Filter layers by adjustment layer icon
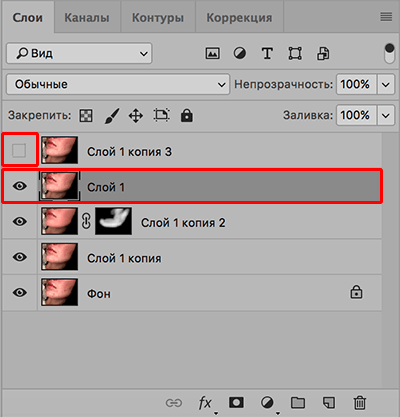The height and width of the screenshot is (417, 400). [239, 53]
